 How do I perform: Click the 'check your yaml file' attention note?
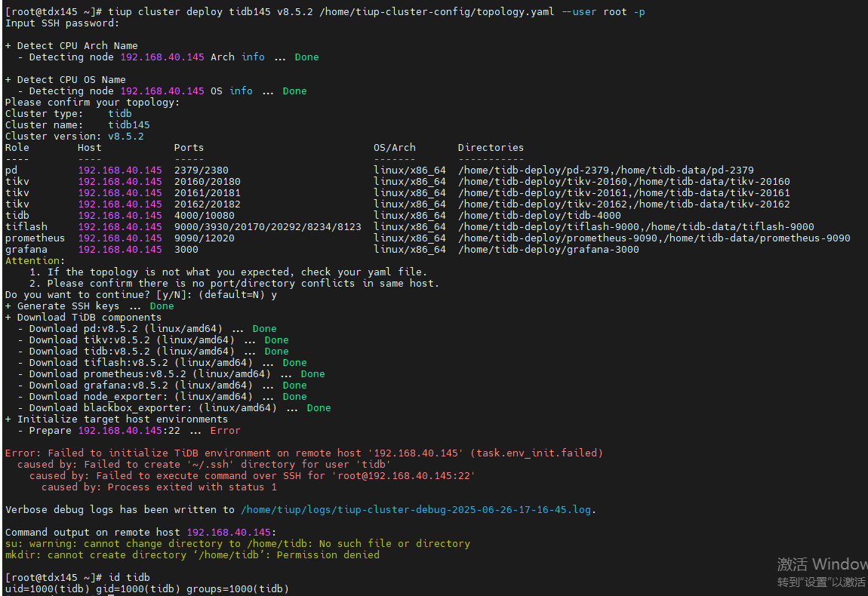pos(229,272)
